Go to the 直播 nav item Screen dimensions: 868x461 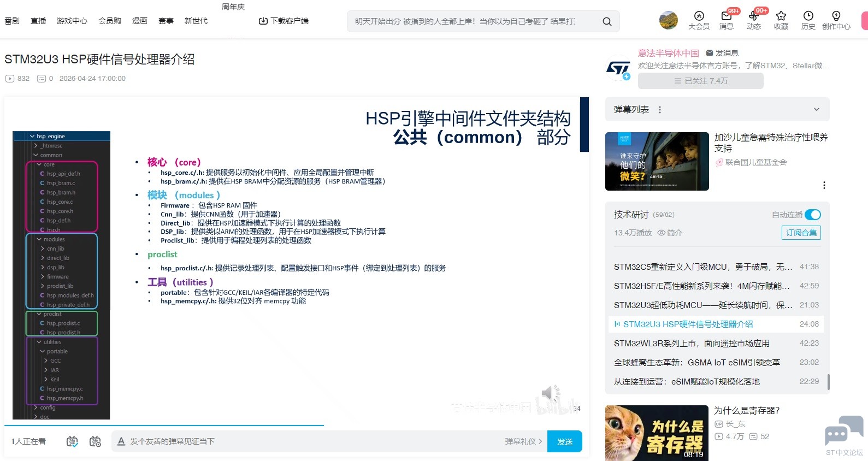(x=38, y=21)
